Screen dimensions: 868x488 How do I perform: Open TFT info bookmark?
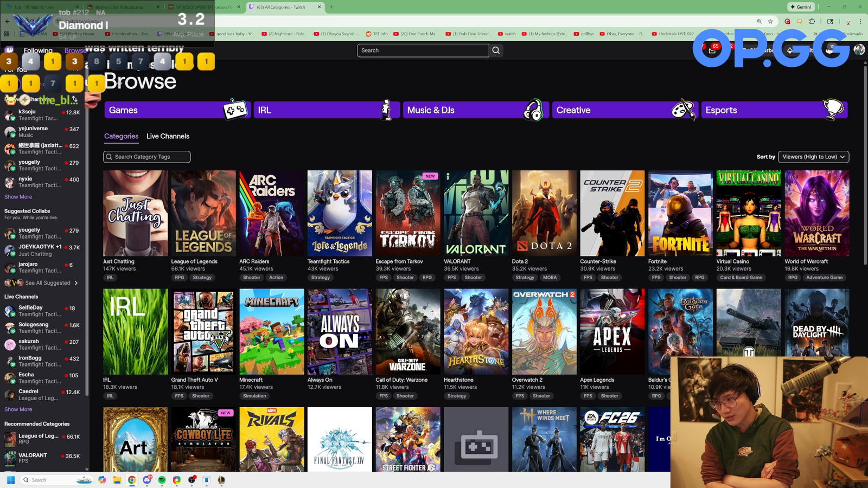(x=376, y=34)
